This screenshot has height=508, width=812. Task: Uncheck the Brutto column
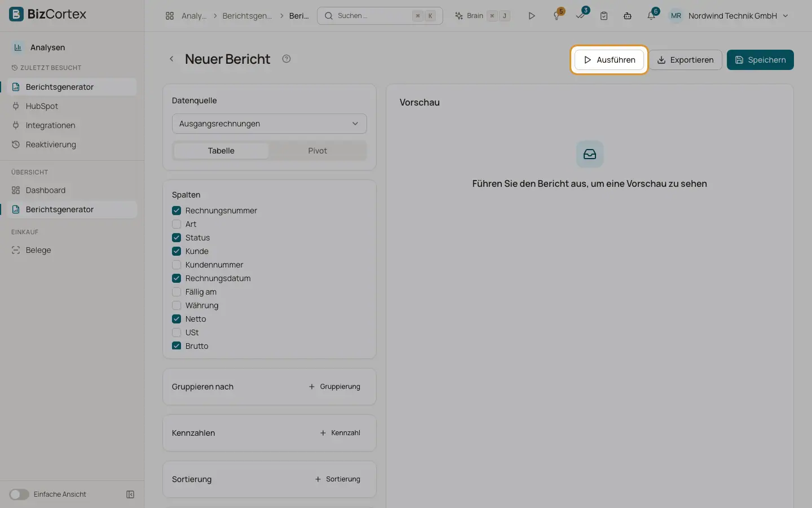(x=176, y=346)
